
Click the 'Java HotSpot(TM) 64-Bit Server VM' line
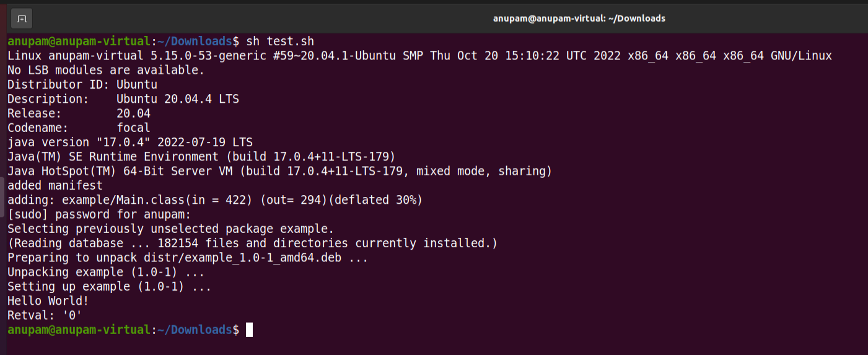[279, 171]
